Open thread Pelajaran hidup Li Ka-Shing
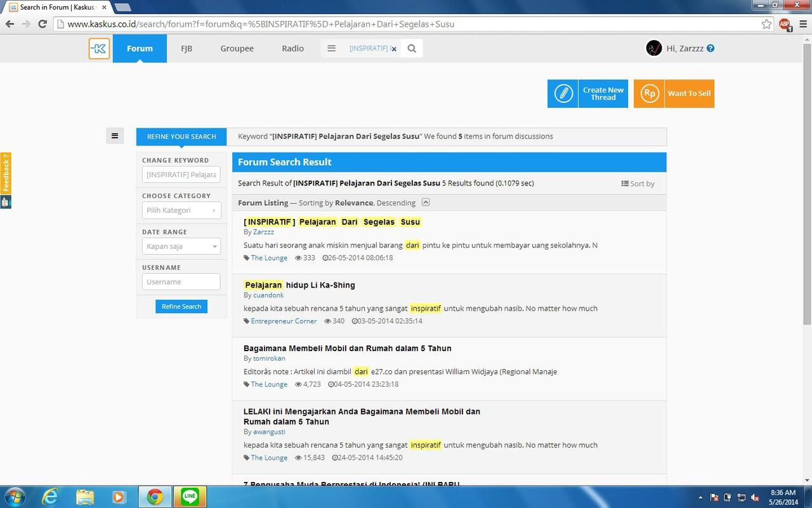 point(299,285)
